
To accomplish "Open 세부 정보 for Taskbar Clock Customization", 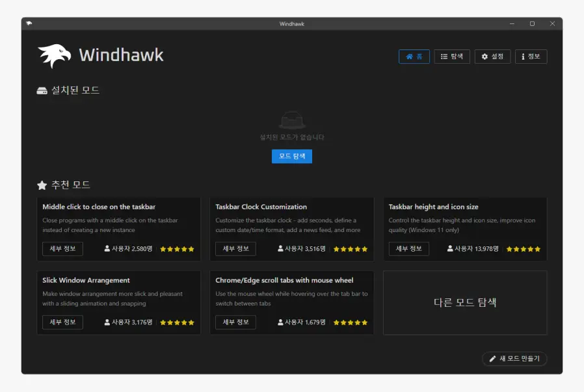I will pos(235,248).
